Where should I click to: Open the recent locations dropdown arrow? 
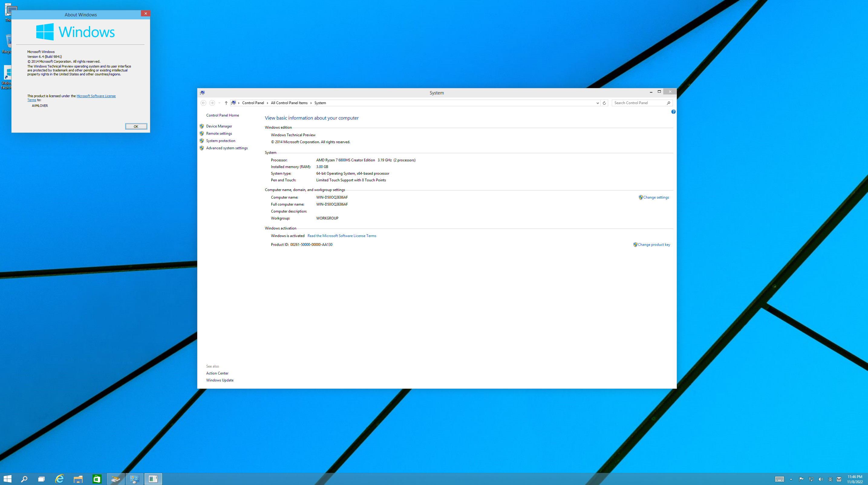tap(219, 103)
